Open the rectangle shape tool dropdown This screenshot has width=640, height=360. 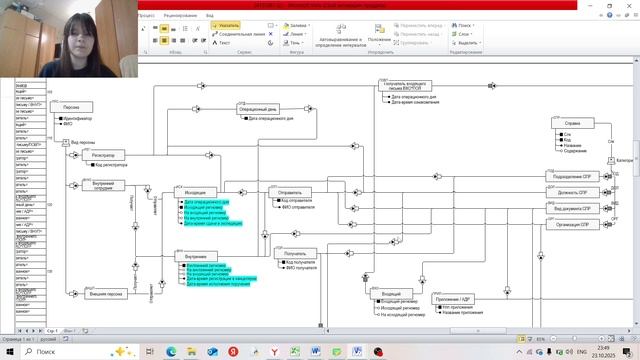[272, 26]
